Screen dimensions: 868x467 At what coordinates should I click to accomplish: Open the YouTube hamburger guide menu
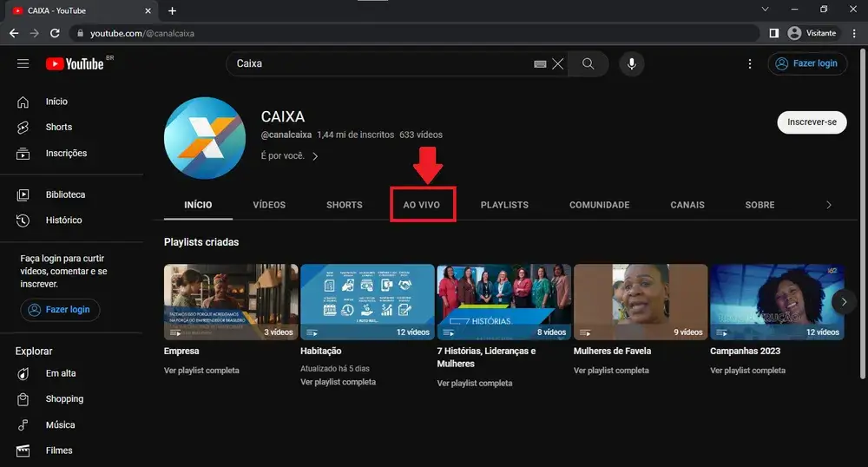point(23,63)
